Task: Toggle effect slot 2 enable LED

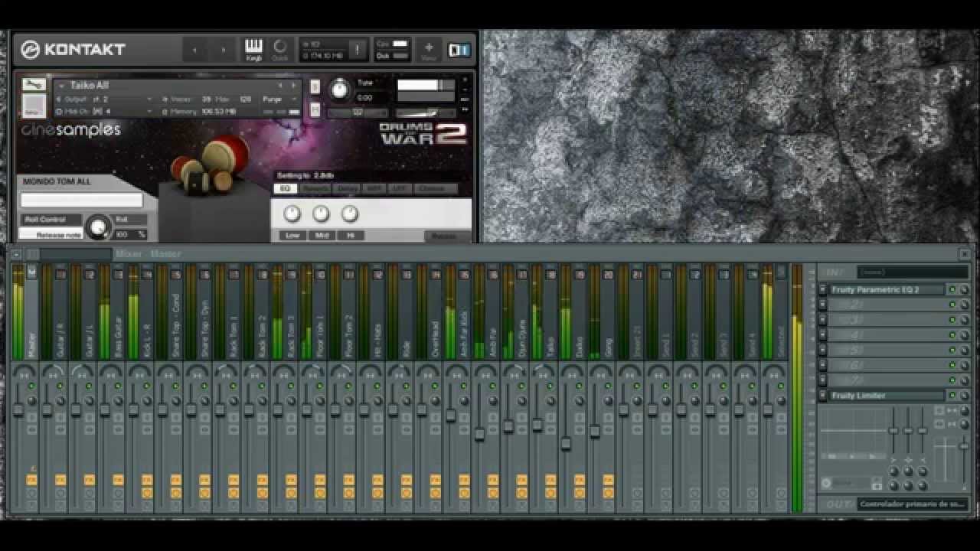Action: pyautogui.click(x=952, y=305)
